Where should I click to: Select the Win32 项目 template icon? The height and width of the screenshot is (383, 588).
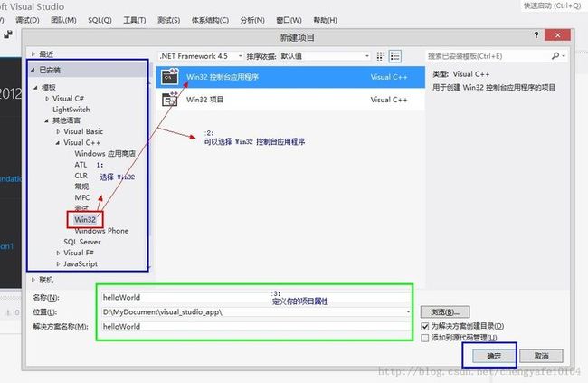[x=170, y=99]
